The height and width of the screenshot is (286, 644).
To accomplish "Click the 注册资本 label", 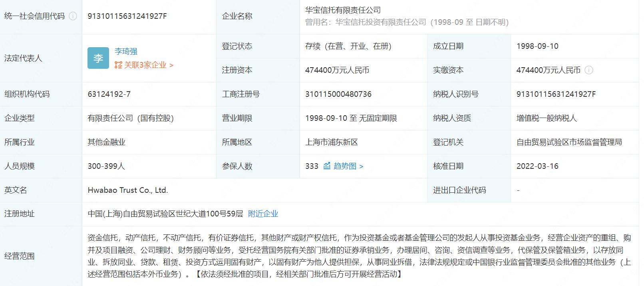I will (237, 70).
